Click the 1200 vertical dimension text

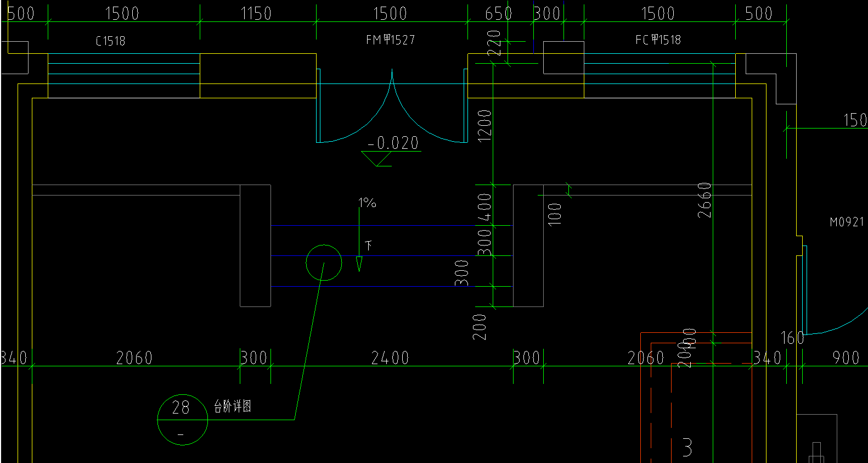(485, 126)
